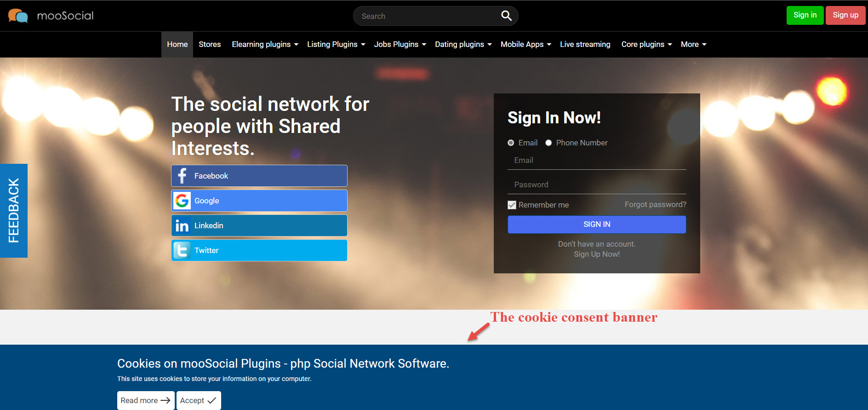Open the Forgot password? link

click(655, 204)
